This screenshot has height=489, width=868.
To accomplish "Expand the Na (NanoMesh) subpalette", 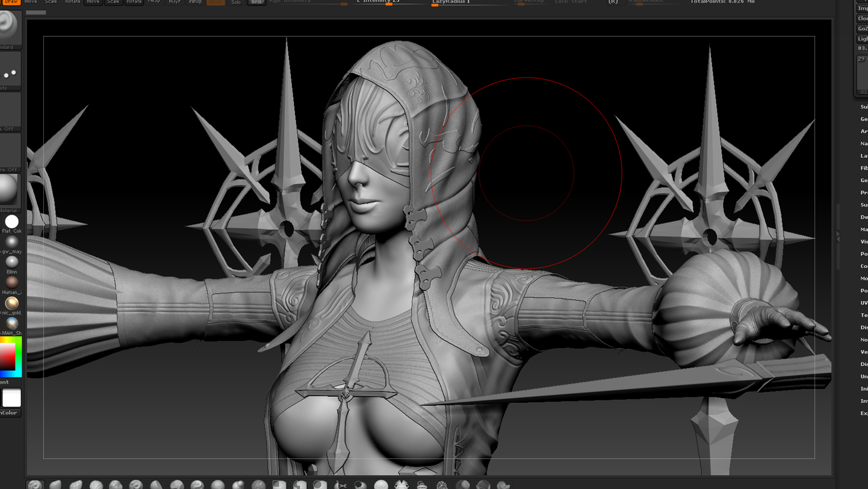I will click(x=864, y=143).
